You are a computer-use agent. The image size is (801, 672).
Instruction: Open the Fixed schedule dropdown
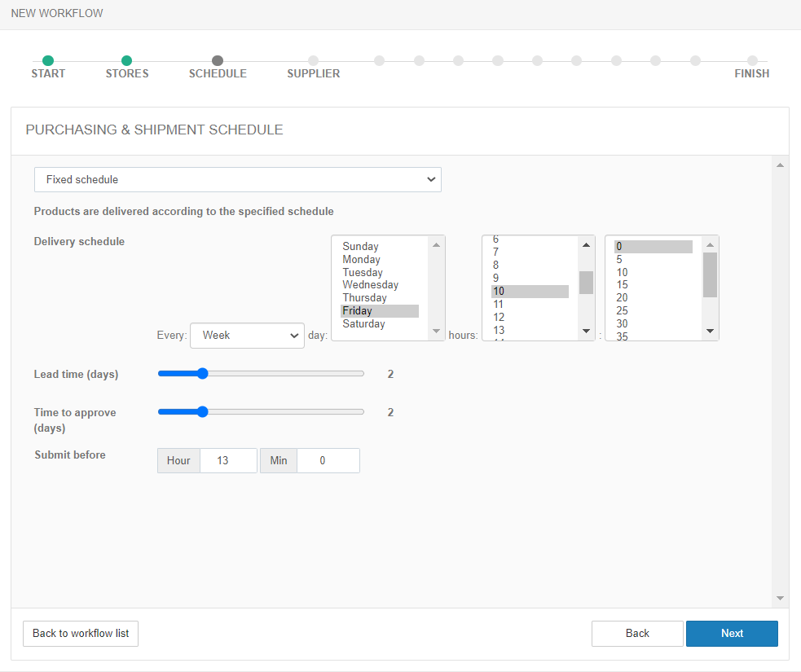click(237, 179)
